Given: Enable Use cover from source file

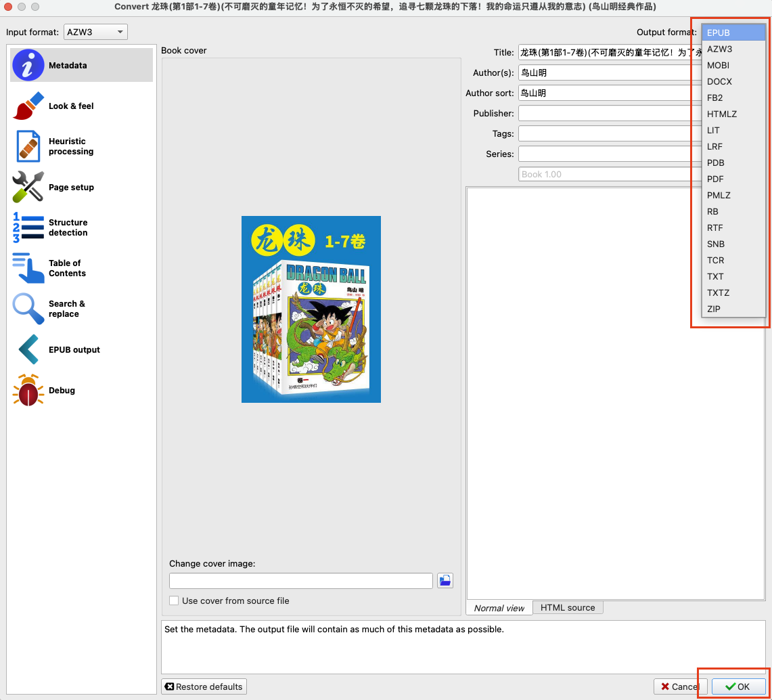Looking at the screenshot, I should [x=175, y=600].
